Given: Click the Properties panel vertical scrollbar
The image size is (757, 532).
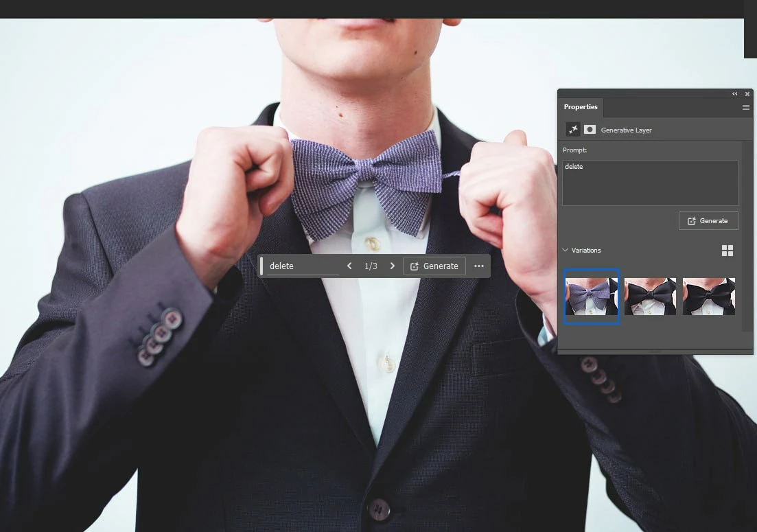Looking at the screenshot, I should click(x=746, y=235).
